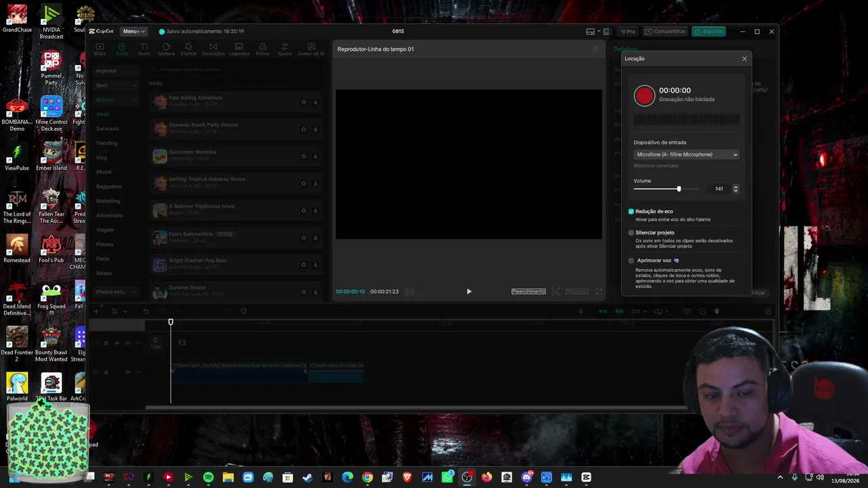Open Firefox from the taskbar
This screenshot has width=868, height=488.
tap(487, 477)
